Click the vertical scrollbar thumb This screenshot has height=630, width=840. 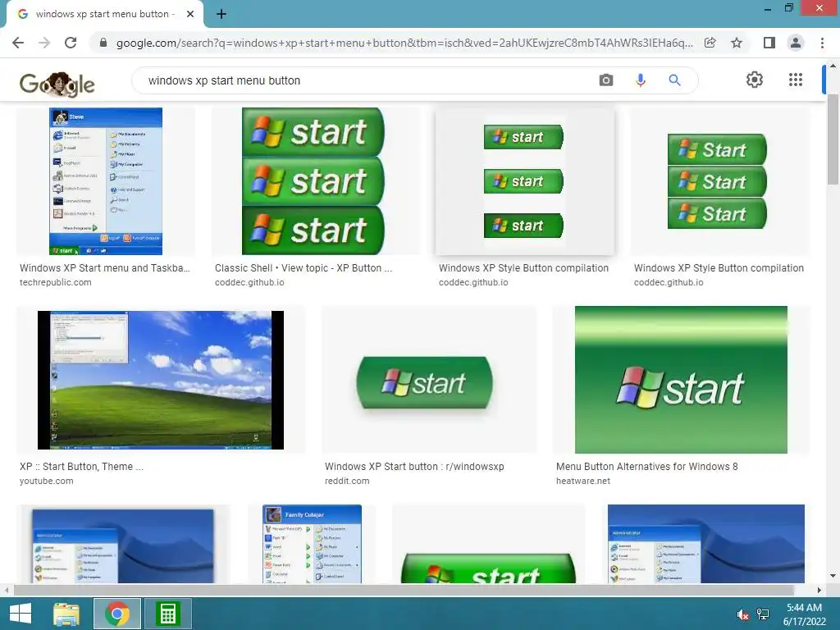(x=833, y=139)
